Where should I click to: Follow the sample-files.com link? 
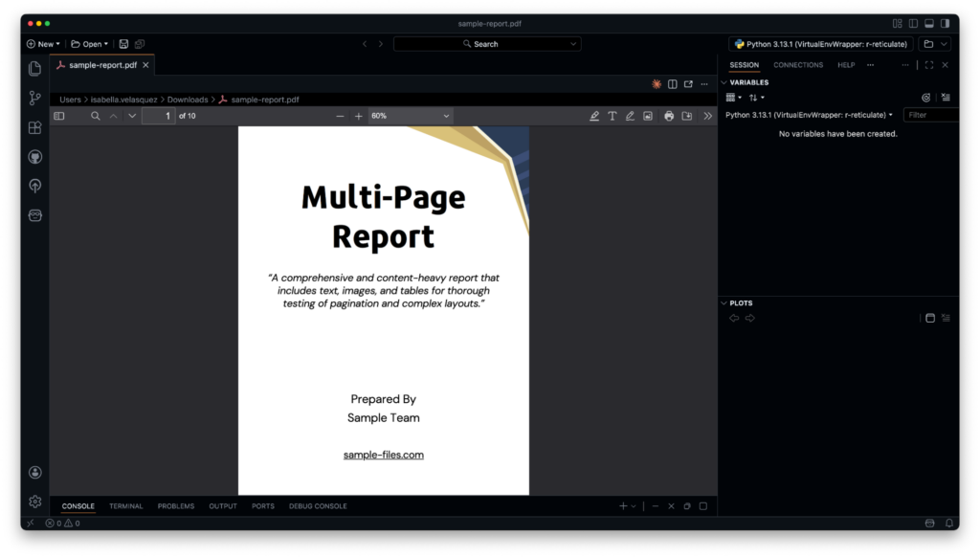pos(383,455)
